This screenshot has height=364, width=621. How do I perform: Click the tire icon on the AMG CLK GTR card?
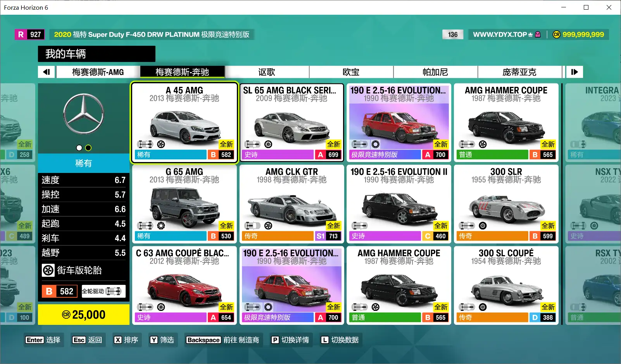click(x=268, y=226)
